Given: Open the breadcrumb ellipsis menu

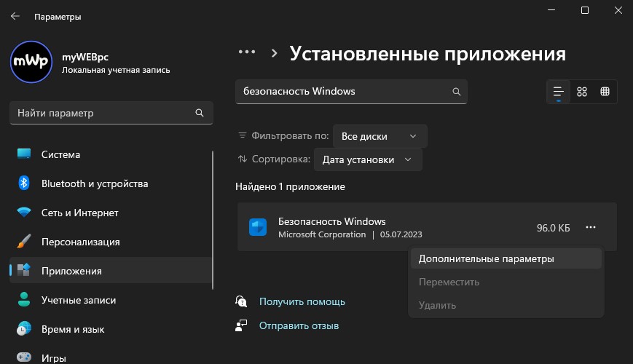Looking at the screenshot, I should click(247, 52).
